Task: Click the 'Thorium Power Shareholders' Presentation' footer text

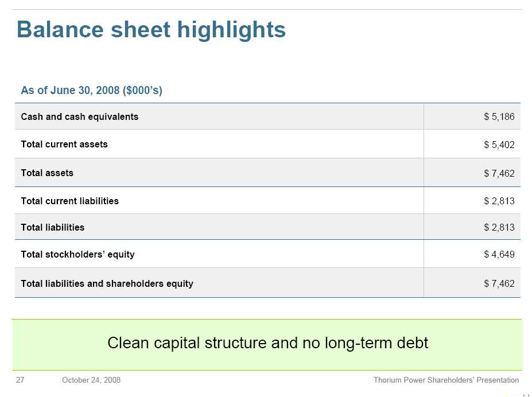Action: [446, 380]
